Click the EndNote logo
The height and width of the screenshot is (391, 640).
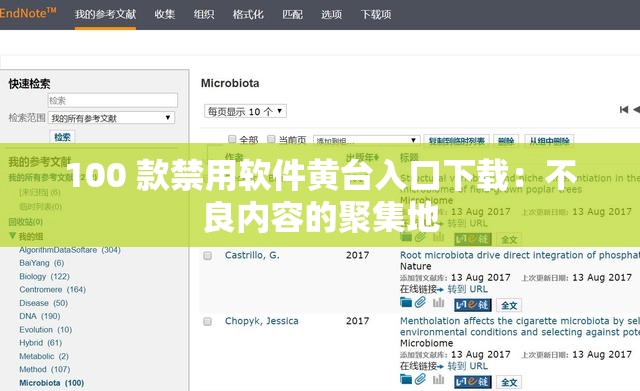pyautogui.click(x=28, y=13)
